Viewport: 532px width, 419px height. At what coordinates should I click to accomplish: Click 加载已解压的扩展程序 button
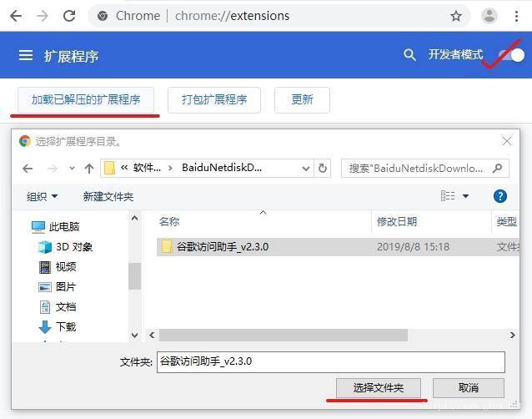click(86, 100)
